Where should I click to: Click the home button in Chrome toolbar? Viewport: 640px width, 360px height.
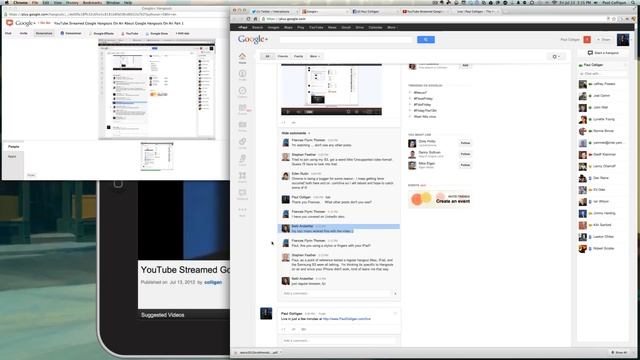pos(256,19)
